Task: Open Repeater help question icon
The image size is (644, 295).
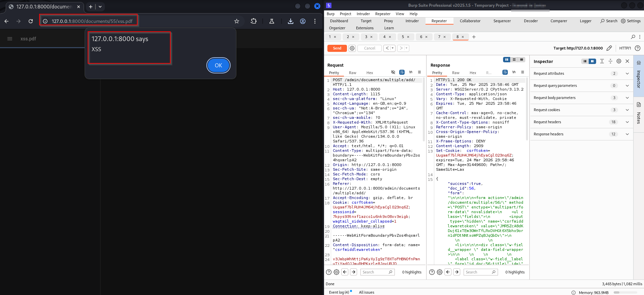Action: pyautogui.click(x=638, y=48)
